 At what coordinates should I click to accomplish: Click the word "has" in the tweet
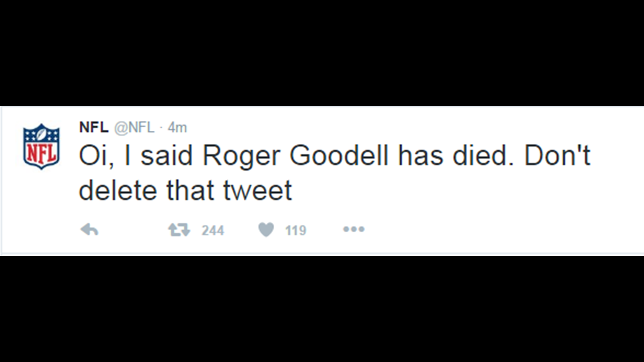[x=420, y=156]
